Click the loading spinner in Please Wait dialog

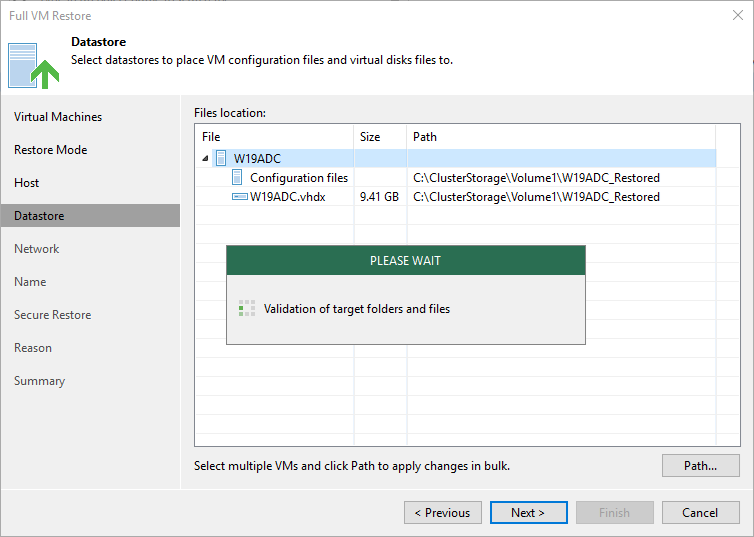tap(247, 309)
